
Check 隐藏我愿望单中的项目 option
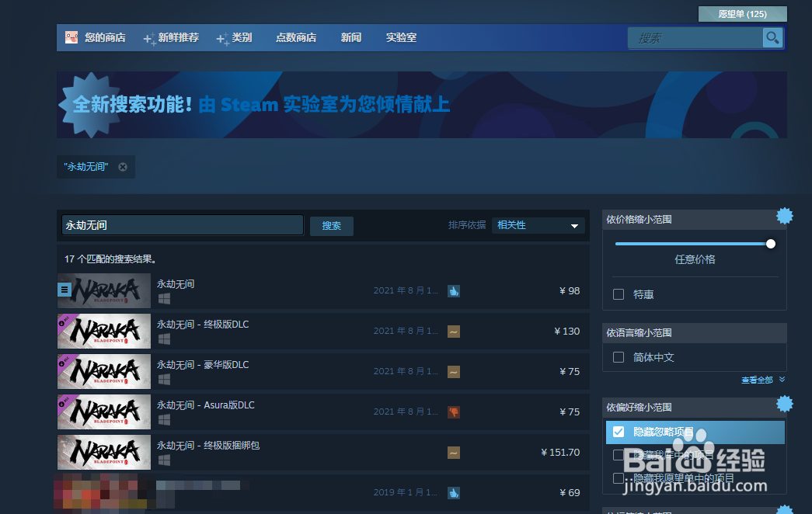619,478
